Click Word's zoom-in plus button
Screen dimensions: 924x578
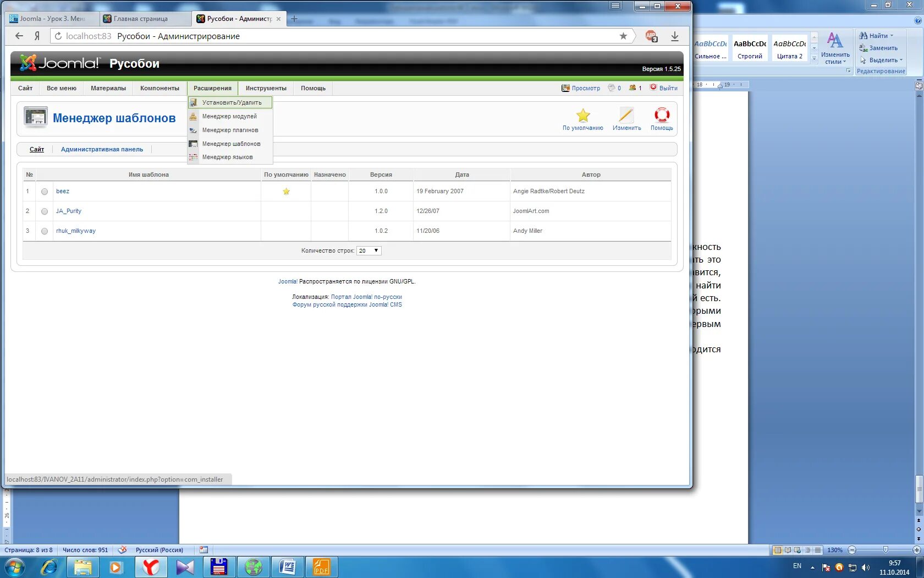[x=917, y=550]
